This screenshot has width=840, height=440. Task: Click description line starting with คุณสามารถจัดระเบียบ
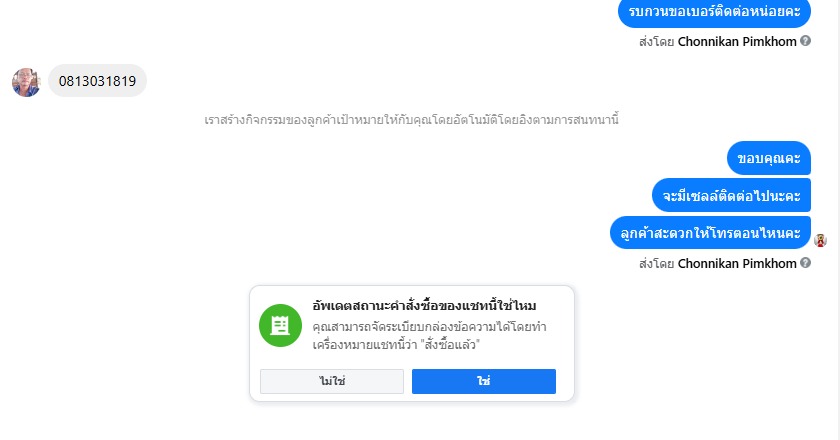click(428, 327)
